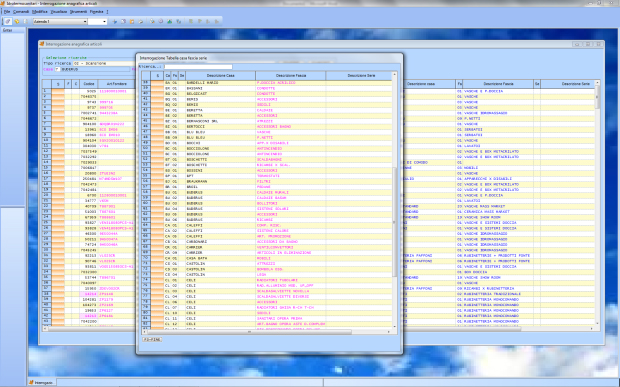Click the first toolbar icon at far left
620x387 pixels.
8,21
